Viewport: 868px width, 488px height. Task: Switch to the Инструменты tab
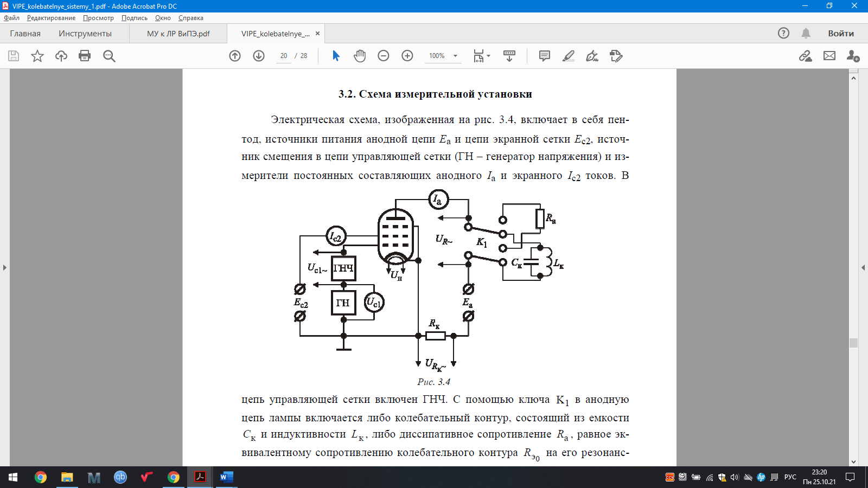point(85,34)
